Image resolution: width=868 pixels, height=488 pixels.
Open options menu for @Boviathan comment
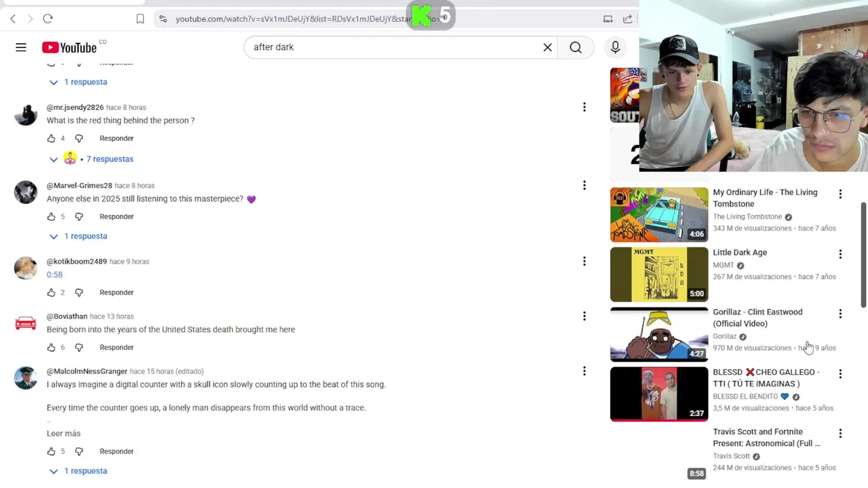(x=584, y=316)
